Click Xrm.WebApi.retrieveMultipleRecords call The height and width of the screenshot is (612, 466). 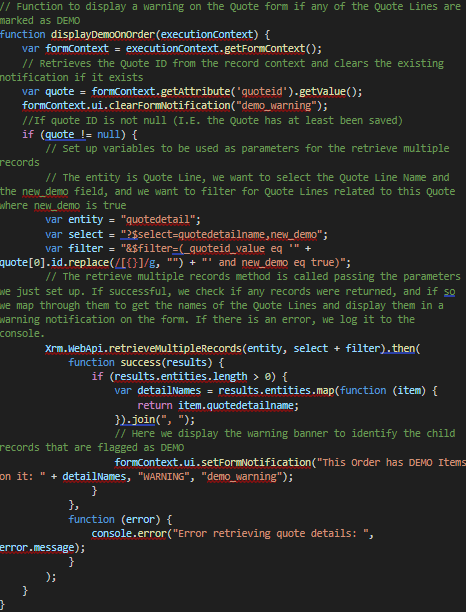pos(143,348)
